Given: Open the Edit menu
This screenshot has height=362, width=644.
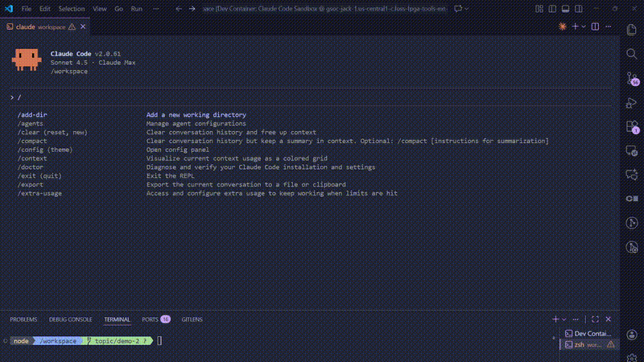Looking at the screenshot, I should pos(45,9).
